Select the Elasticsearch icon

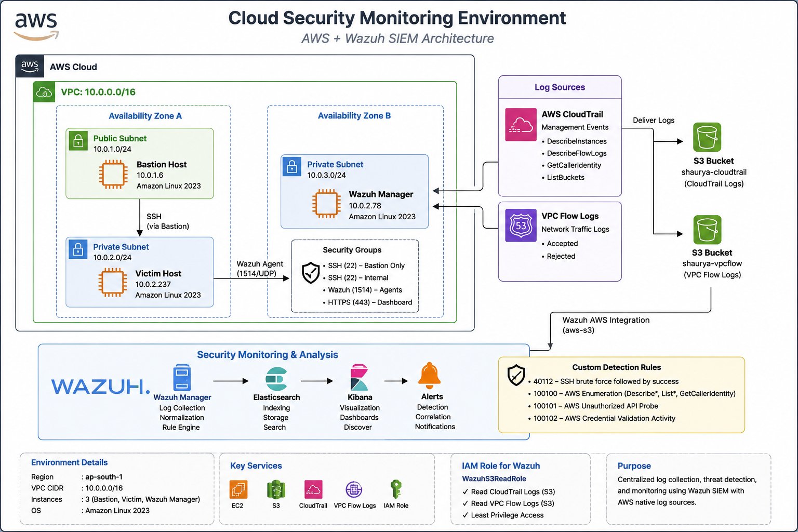point(276,379)
